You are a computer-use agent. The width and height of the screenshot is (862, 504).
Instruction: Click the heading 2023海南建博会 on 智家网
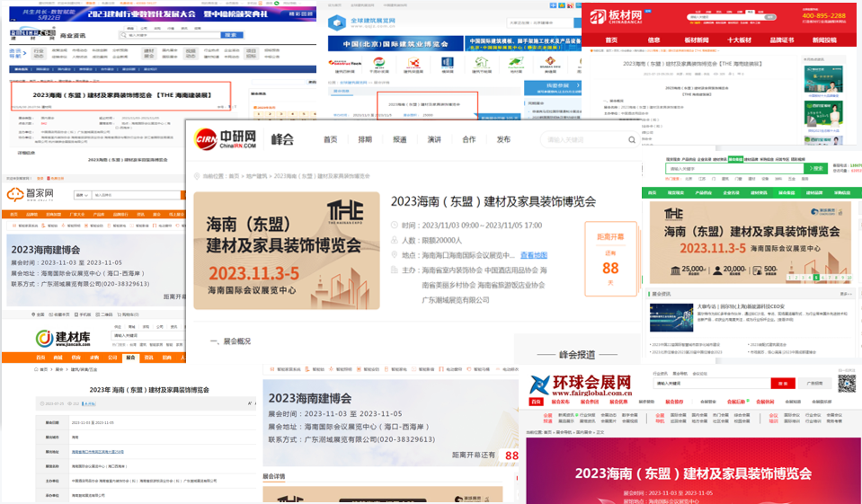coord(46,250)
